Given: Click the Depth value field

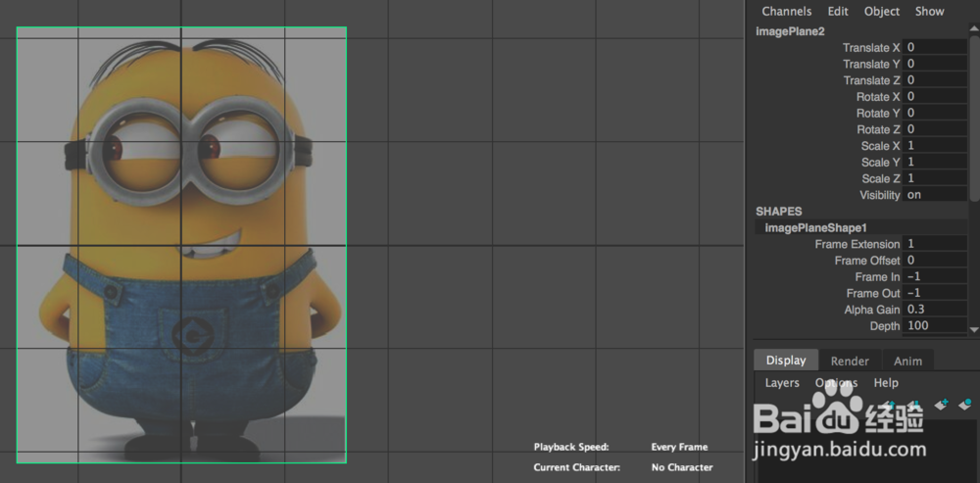Looking at the screenshot, I should [x=934, y=325].
